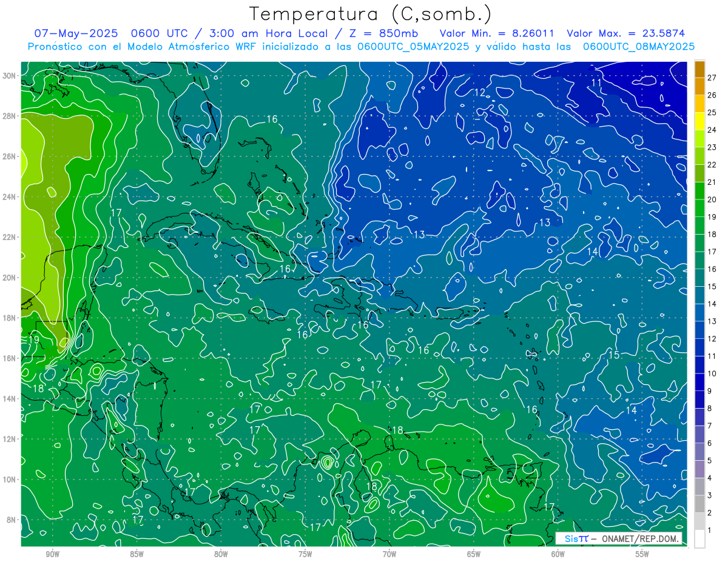Click the color scale swatch between 19 and 20

699,208
